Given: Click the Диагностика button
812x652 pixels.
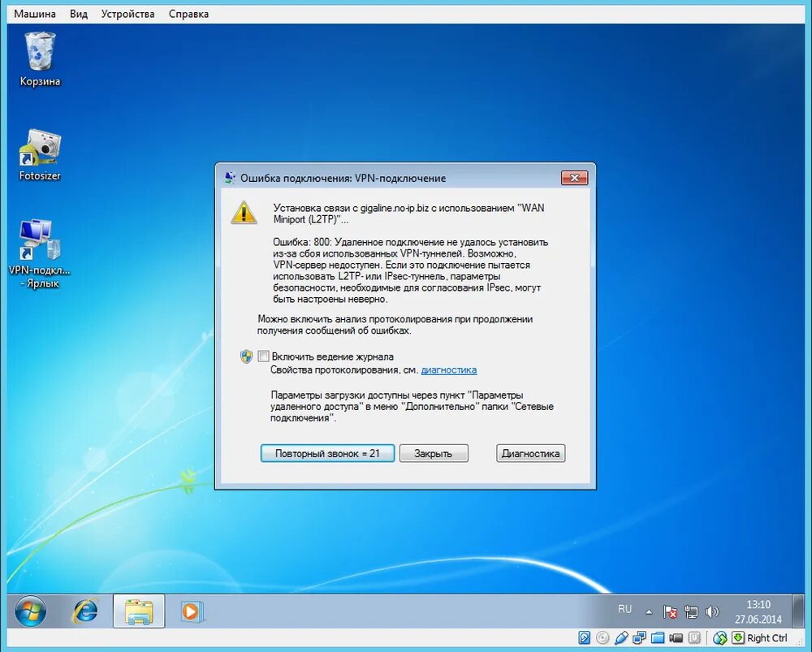Looking at the screenshot, I should (x=530, y=453).
